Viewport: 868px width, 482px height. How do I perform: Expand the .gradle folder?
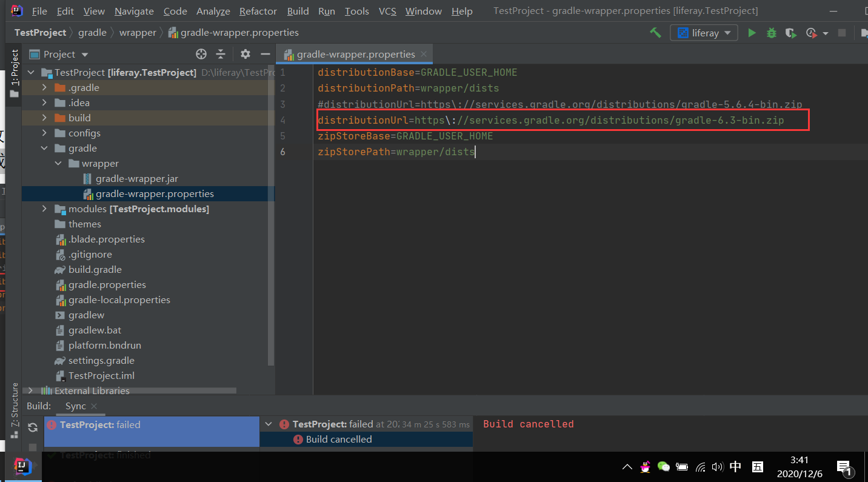click(44, 87)
